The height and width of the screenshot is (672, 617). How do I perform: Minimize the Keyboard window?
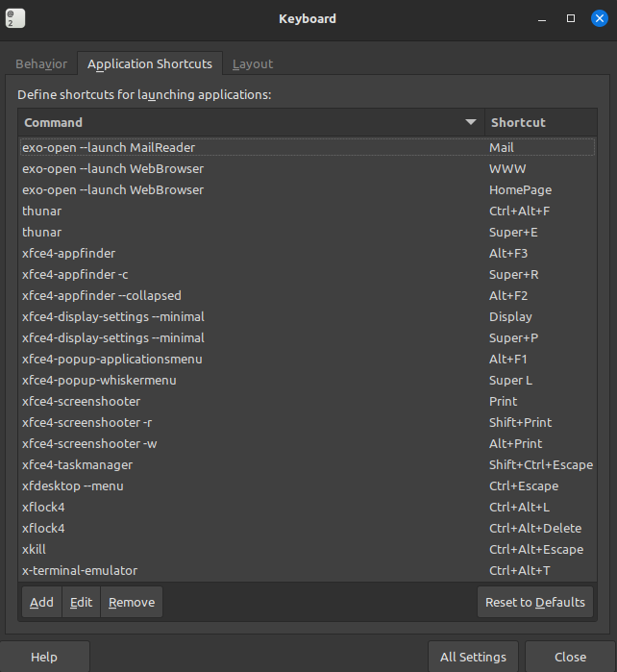542,19
